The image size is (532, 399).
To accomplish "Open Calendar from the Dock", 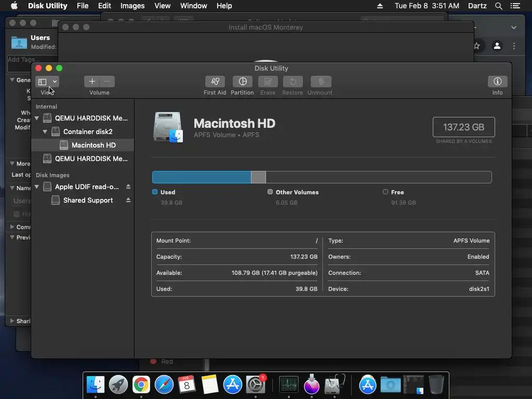I will 187,384.
